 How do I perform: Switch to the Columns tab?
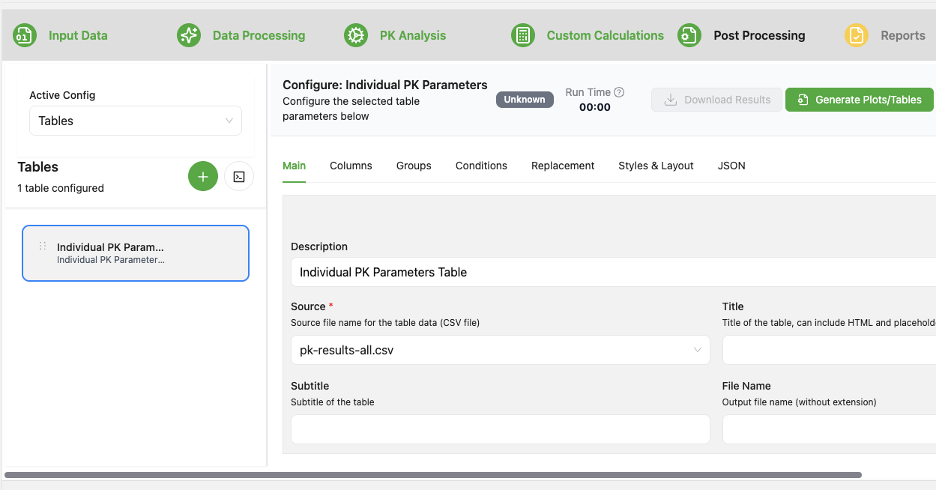351,166
